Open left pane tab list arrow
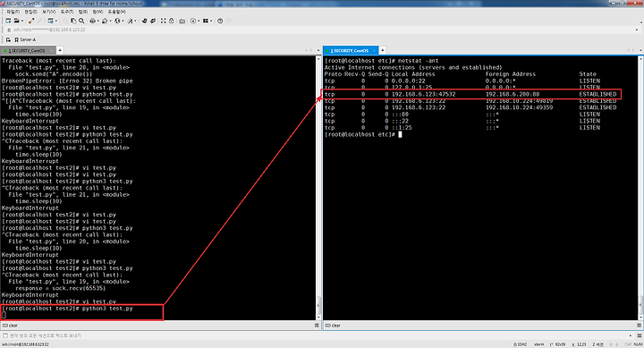Screen dimensions: 644x348 [x=318, y=50]
